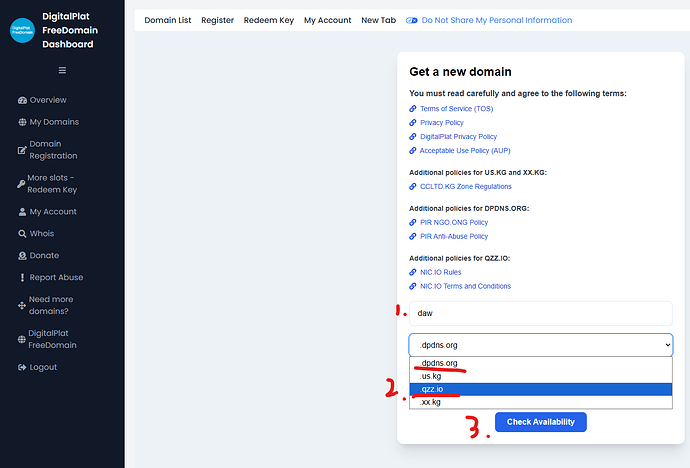The image size is (690, 468).
Task: Click the Redeem Key key icon
Action: pos(21,184)
